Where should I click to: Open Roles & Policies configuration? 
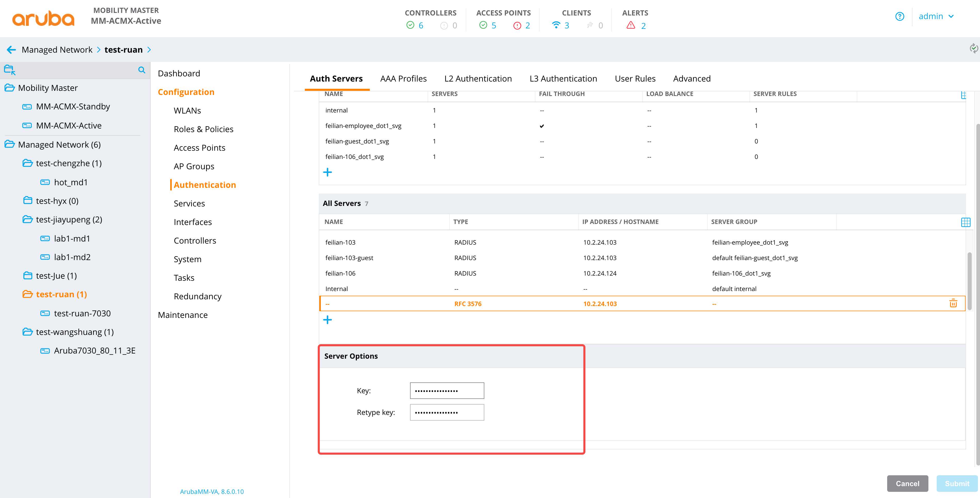[x=203, y=130]
